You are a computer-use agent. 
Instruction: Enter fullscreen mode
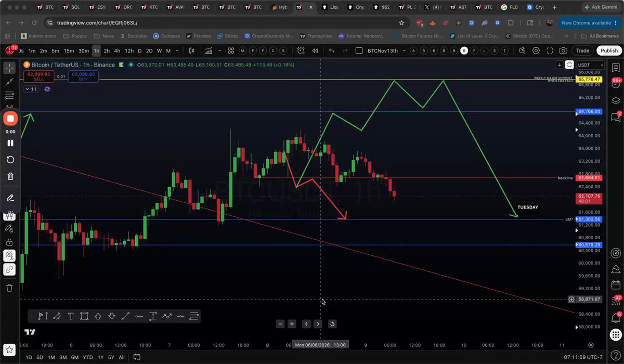coord(550,50)
